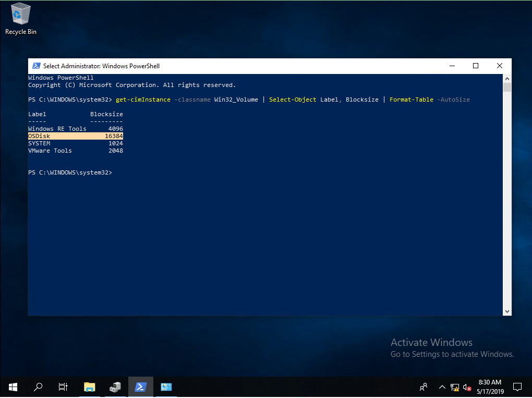Click the Label column header
Screen dimensions: 532x398
(37, 114)
